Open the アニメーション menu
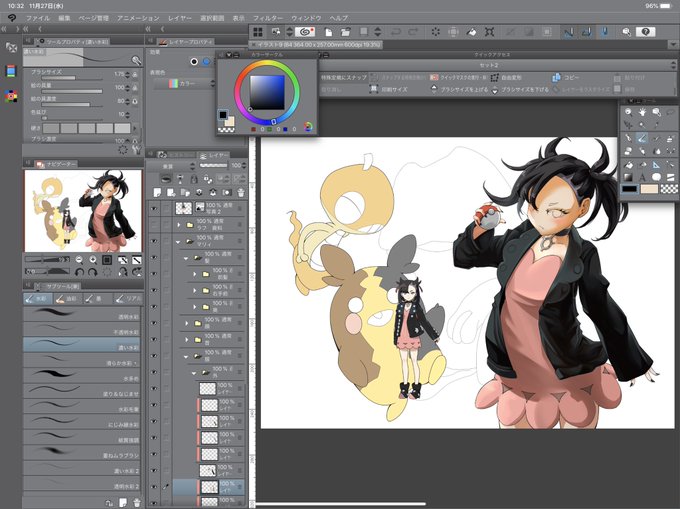The height and width of the screenshot is (509, 680). tap(138, 18)
